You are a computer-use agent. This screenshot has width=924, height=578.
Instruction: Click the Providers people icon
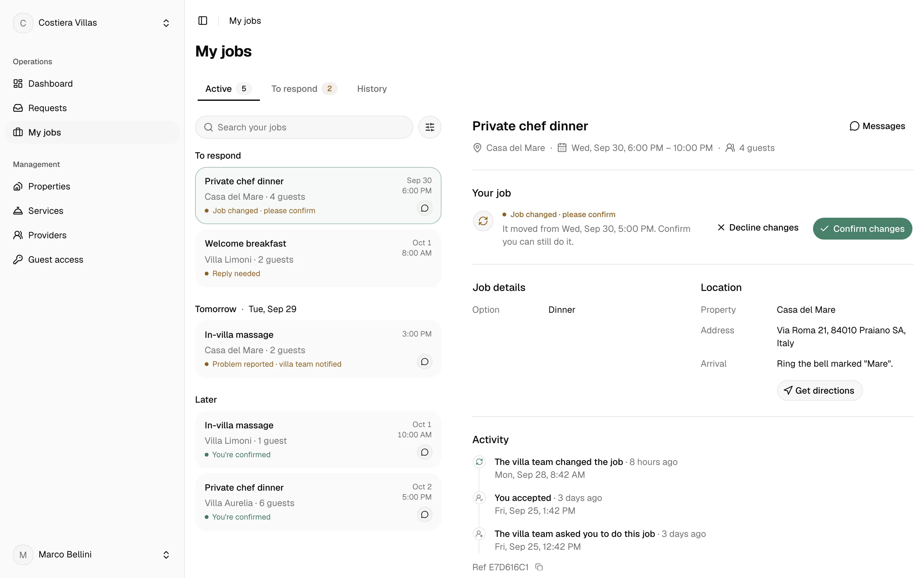point(18,235)
